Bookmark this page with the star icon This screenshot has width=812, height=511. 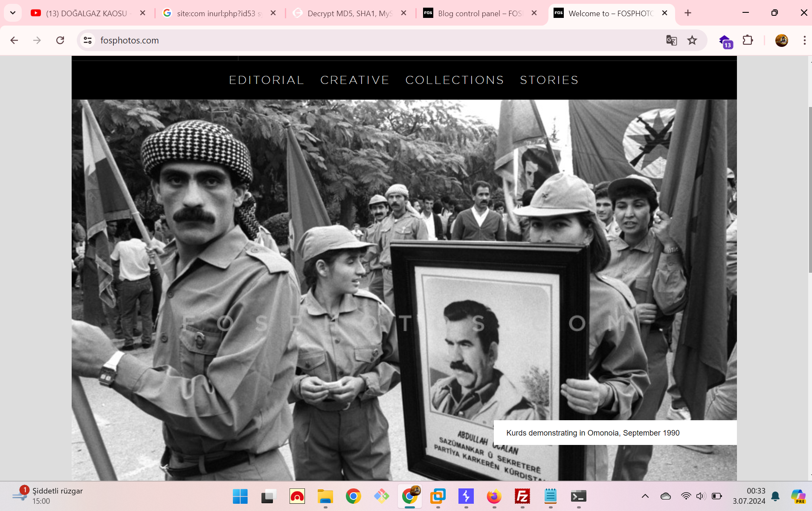coord(692,40)
